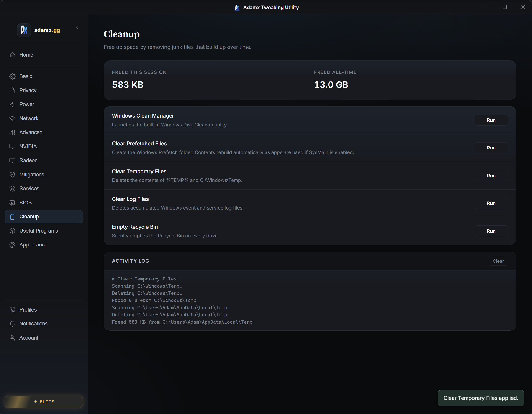Click the adamx.gg logo icon

[24, 30]
